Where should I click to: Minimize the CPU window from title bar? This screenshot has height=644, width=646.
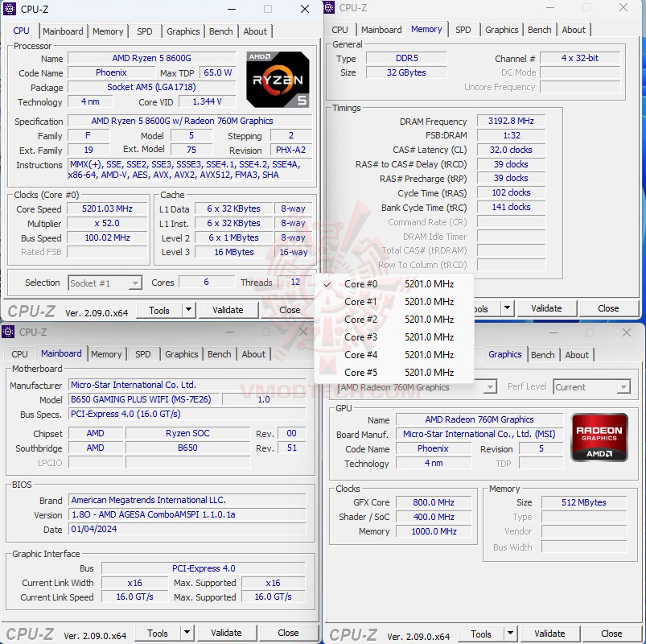coord(232,9)
